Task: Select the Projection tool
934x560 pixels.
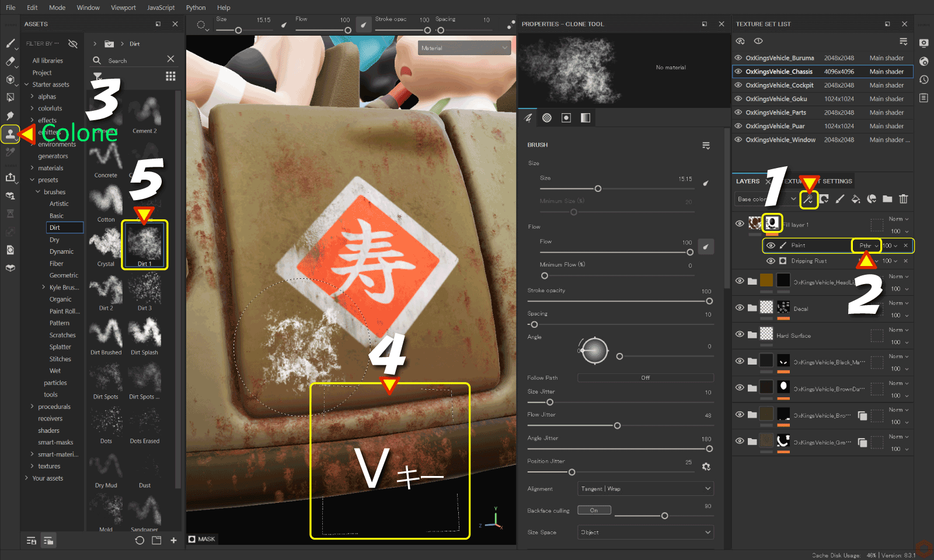Action: 10,79
